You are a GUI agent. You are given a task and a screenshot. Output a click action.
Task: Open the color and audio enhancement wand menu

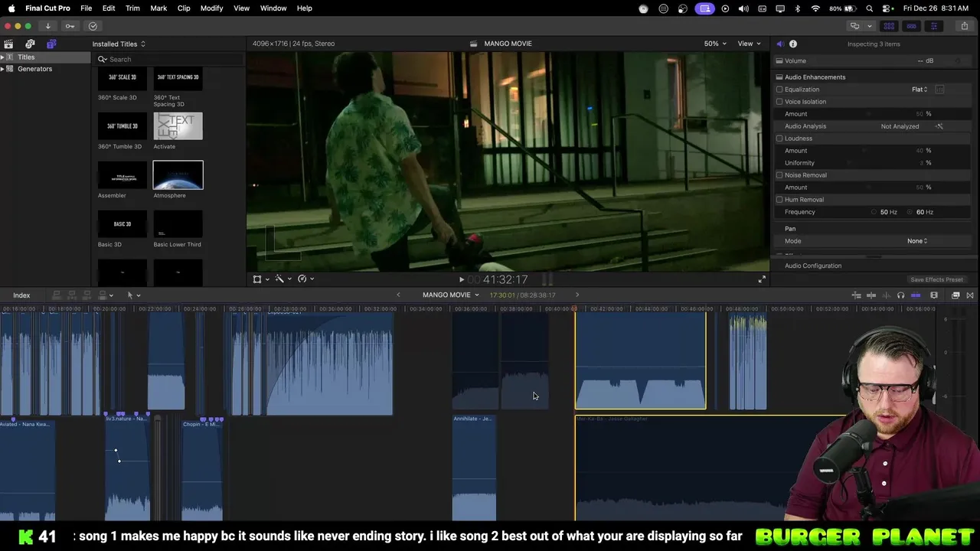(x=283, y=279)
